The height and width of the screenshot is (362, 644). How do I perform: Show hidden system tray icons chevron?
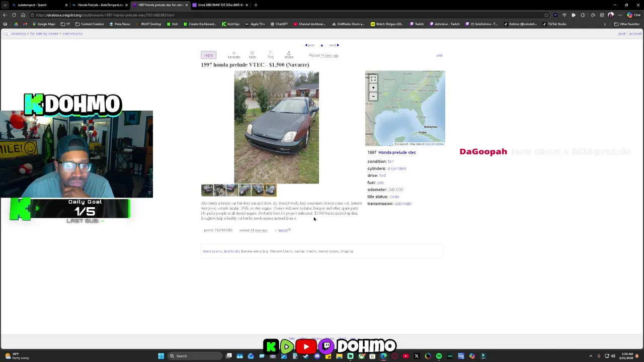(x=591, y=356)
